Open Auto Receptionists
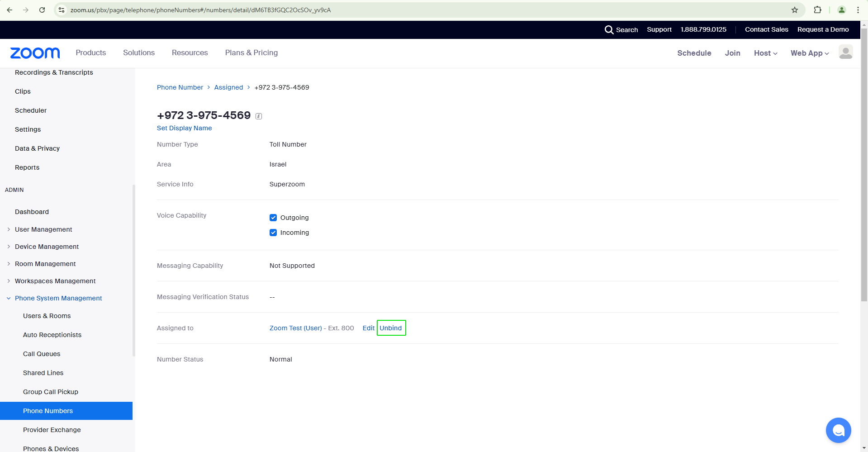The image size is (868, 452). (52, 335)
